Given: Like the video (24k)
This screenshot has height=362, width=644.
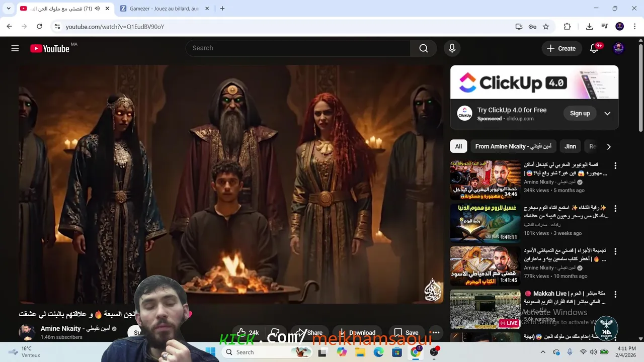Looking at the screenshot, I should [x=249, y=332].
